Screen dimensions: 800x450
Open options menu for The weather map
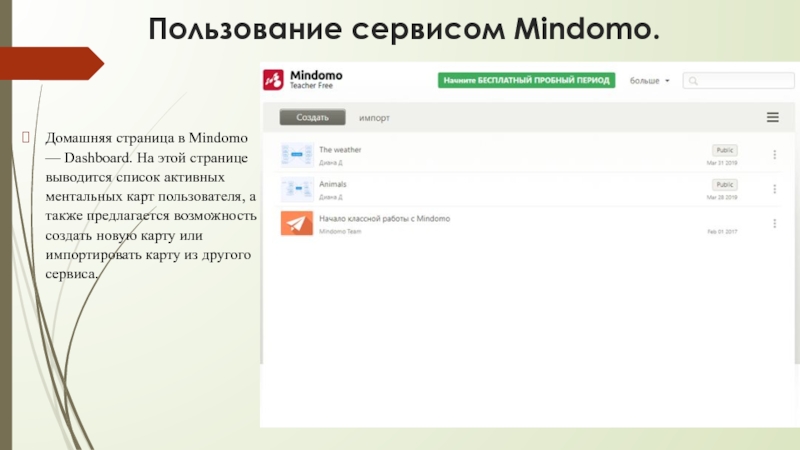(x=774, y=155)
